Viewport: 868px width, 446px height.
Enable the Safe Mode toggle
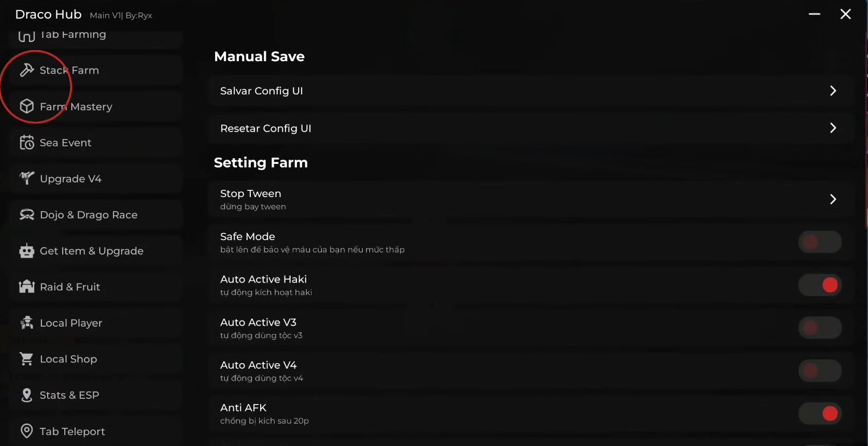[819, 242]
